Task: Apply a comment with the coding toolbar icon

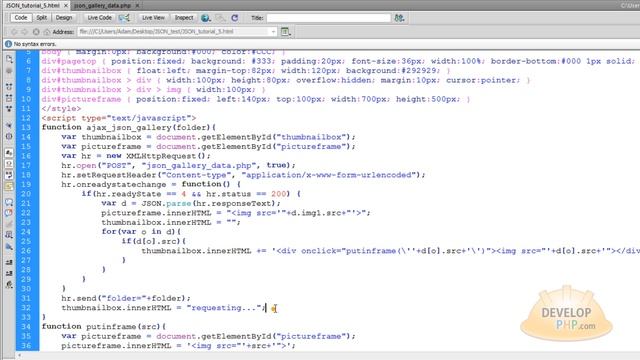Action: tap(9, 202)
